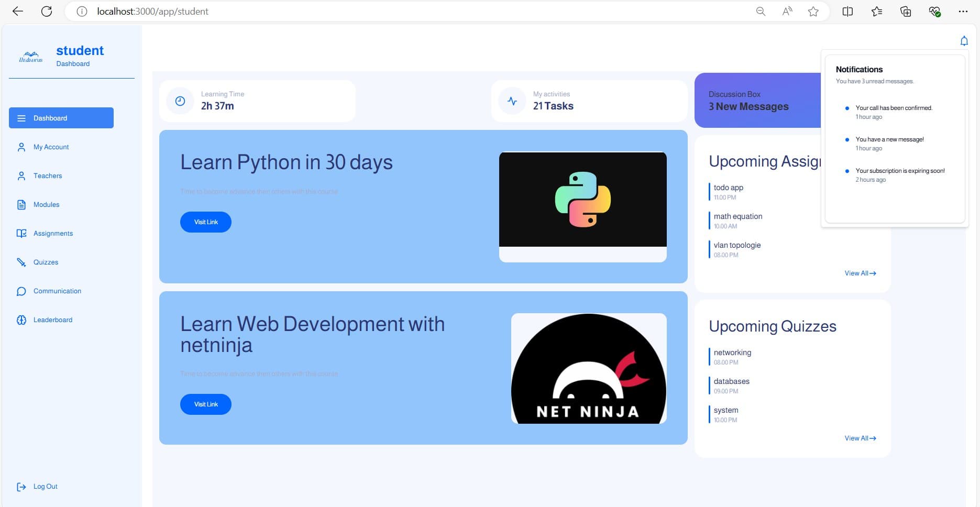Click the notification bell icon
This screenshot has height=507, width=980.
coord(964,41)
